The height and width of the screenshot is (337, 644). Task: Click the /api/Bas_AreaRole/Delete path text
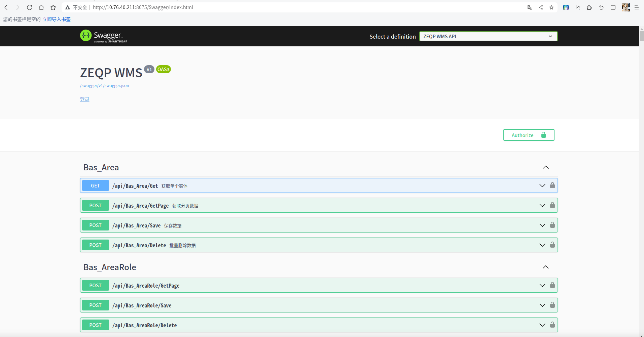click(144, 325)
